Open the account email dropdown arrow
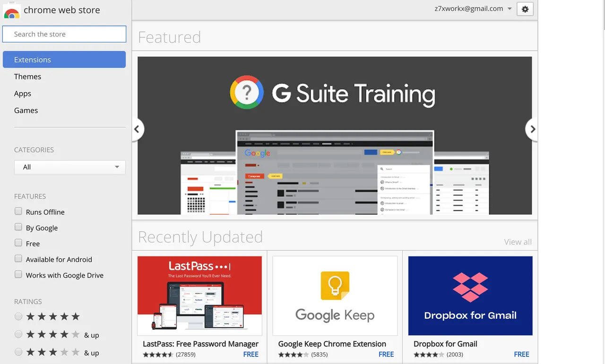605x364 pixels. click(509, 9)
